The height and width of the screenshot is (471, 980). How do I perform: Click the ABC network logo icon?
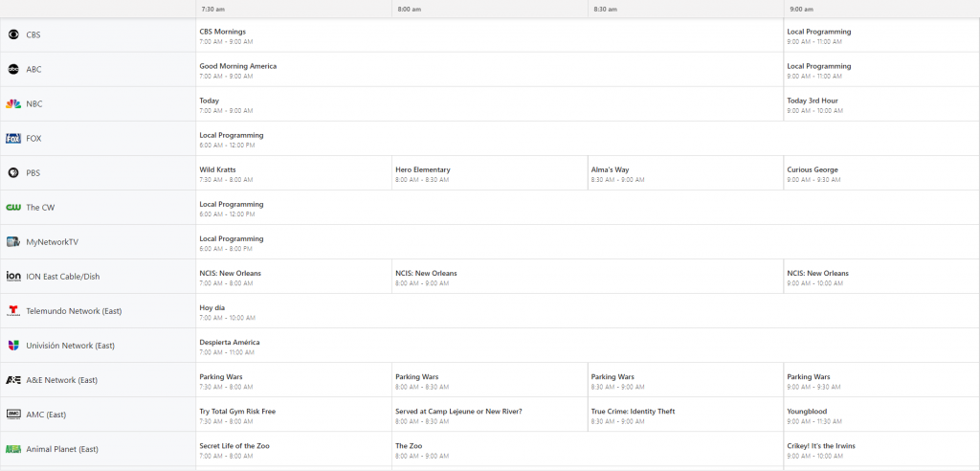coord(13,70)
